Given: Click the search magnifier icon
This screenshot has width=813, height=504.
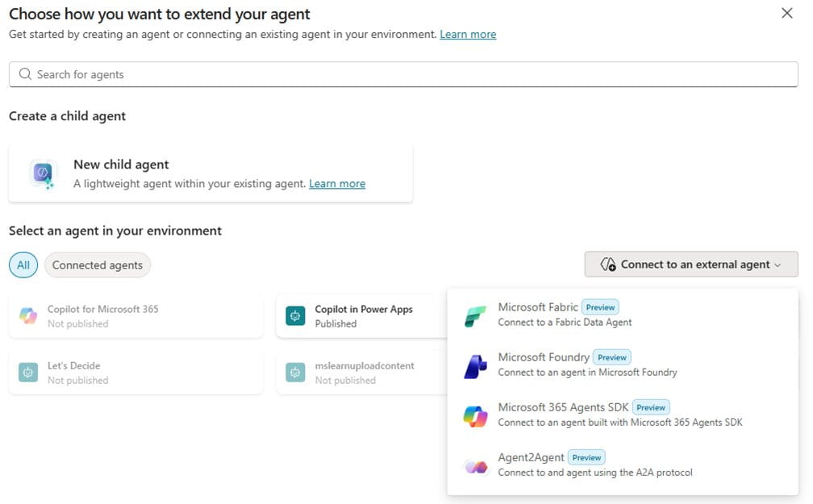Looking at the screenshot, I should 25,74.
